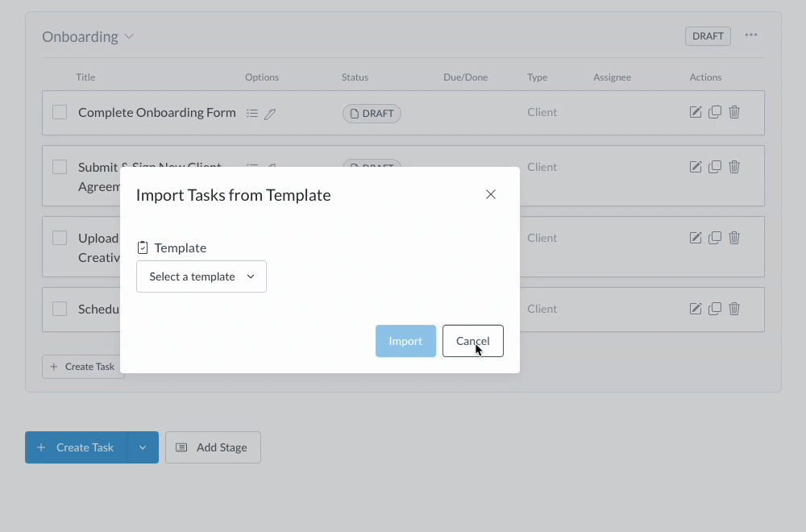The width and height of the screenshot is (806, 532).
Task: Duplicate the Complete Onboarding Form task
Action: coord(715,112)
